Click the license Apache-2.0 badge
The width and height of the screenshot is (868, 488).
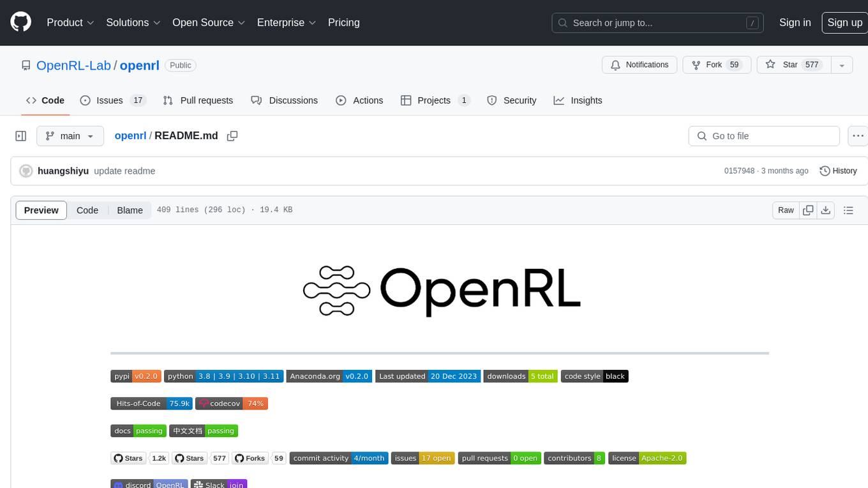pos(647,458)
